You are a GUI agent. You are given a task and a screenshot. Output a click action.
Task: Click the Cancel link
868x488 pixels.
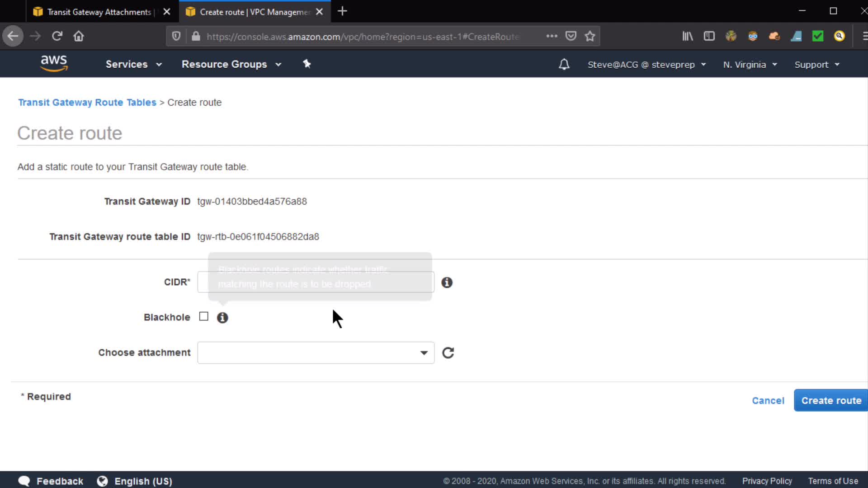(768, 400)
